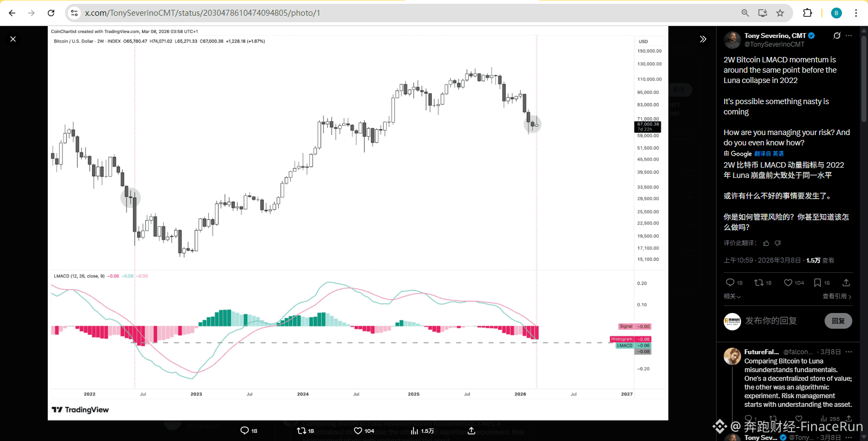The image size is (868, 441).
Task: Open FutureFal reply's 3月8日 date link
Action: pyautogui.click(x=831, y=352)
